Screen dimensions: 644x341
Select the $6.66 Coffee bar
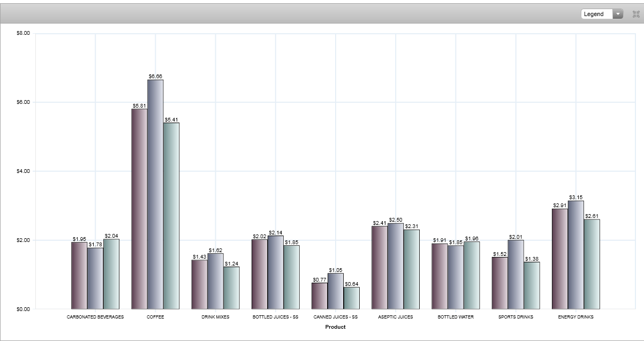click(155, 194)
